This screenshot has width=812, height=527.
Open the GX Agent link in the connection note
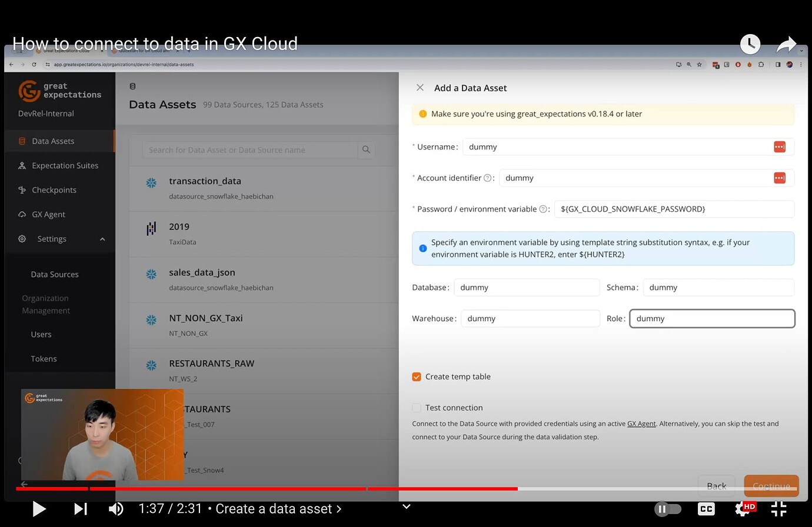pos(641,423)
